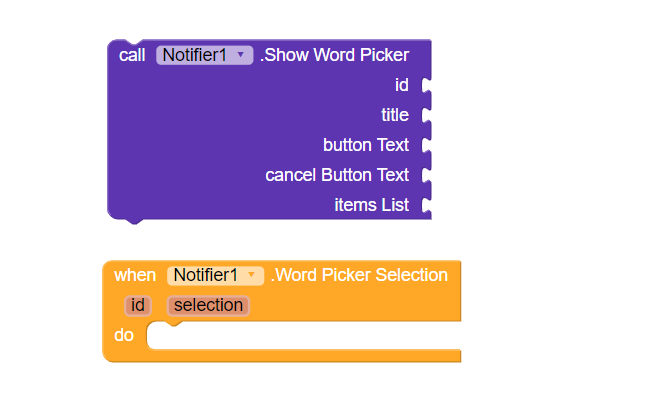
Task: Click the orange when block's dropdown arrow
Action: (251, 275)
